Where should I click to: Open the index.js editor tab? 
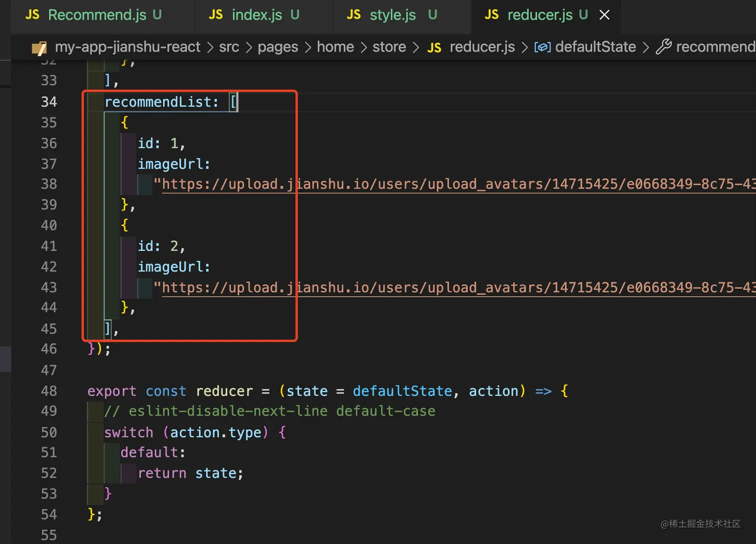click(257, 15)
